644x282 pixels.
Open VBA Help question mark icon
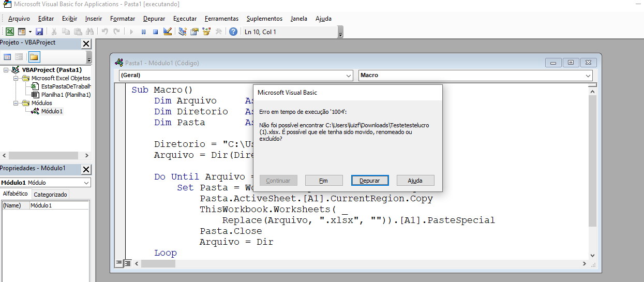pyautogui.click(x=233, y=32)
